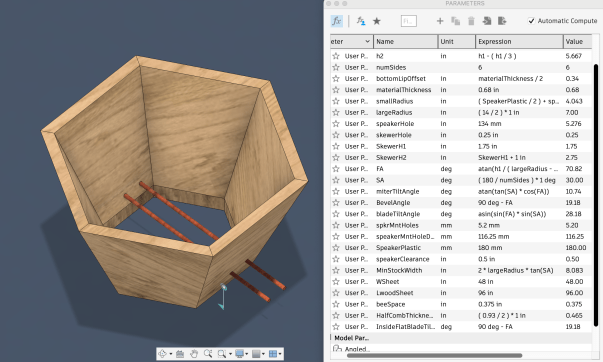Click the '0.25 in' skewerHole expression
Viewport: 603px width, 362px height.
(488, 135)
